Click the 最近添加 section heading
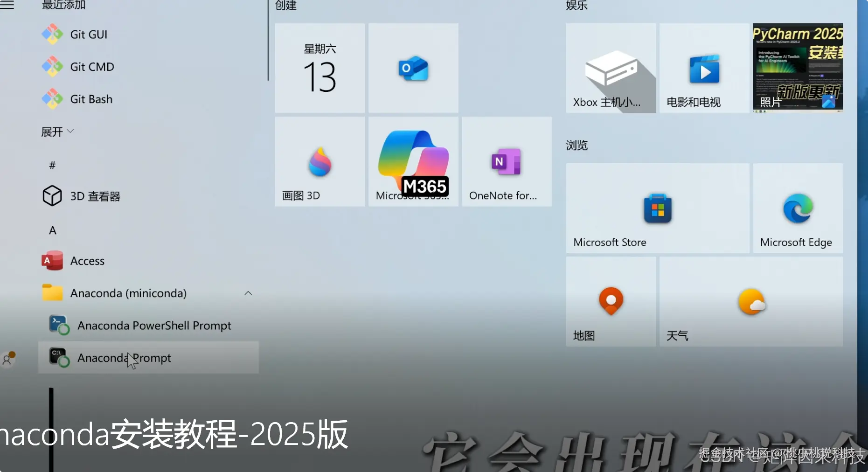 pyautogui.click(x=64, y=5)
